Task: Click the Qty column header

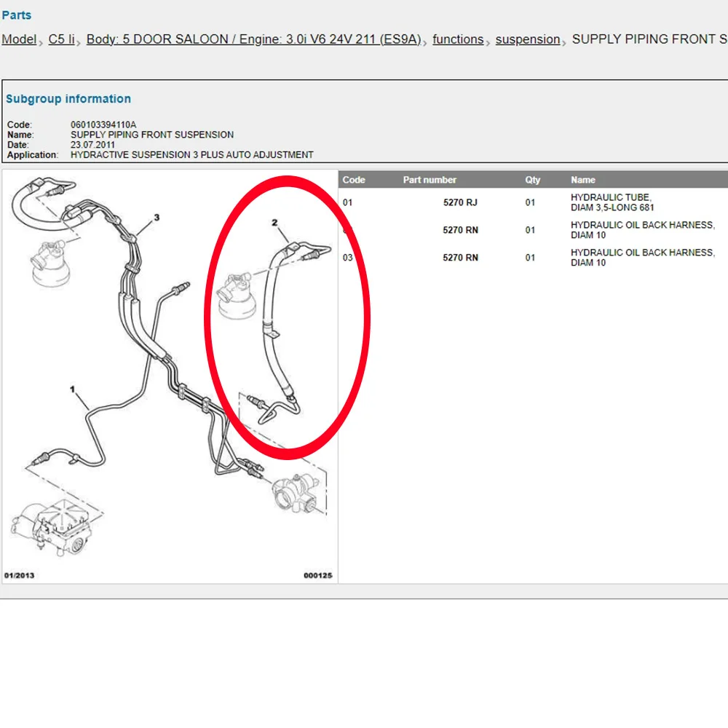Action: 533,180
